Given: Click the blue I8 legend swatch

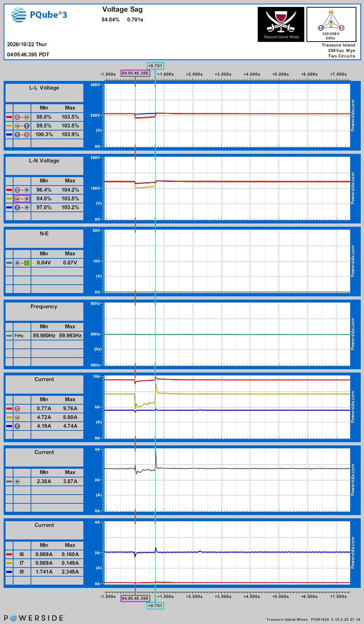Looking at the screenshot, I should [x=9, y=572].
